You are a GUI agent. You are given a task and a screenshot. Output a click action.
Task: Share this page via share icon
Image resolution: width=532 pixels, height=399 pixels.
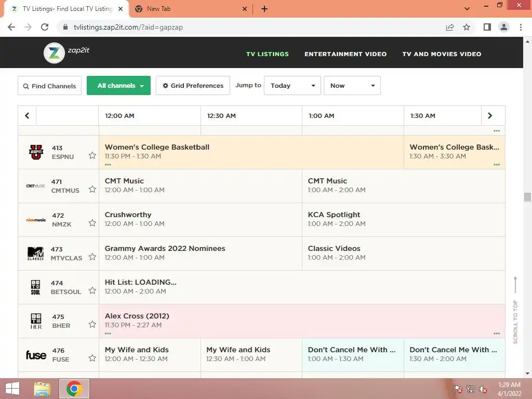(x=450, y=27)
